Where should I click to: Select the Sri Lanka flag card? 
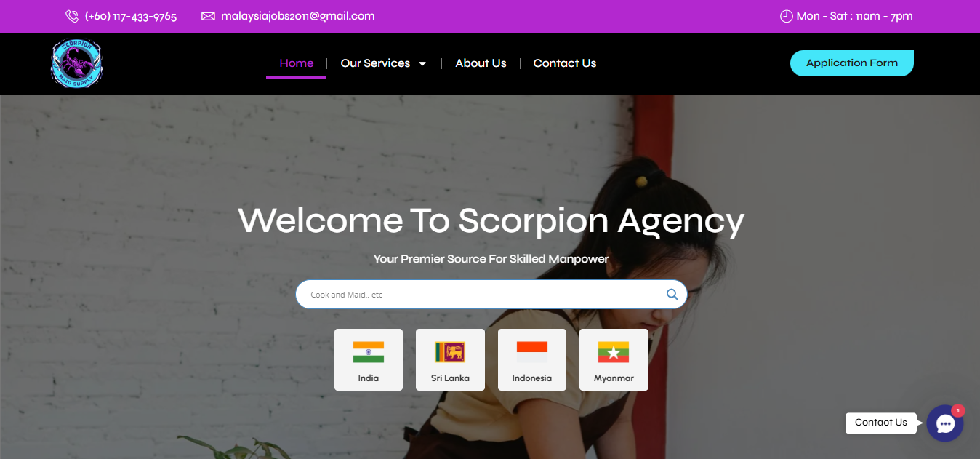(450, 359)
